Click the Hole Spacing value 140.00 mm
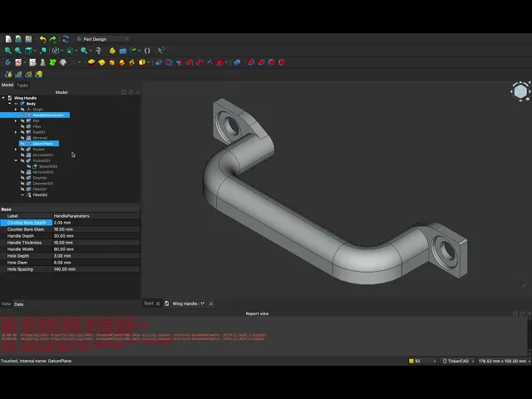Image resolution: width=532 pixels, height=399 pixels. [65, 269]
